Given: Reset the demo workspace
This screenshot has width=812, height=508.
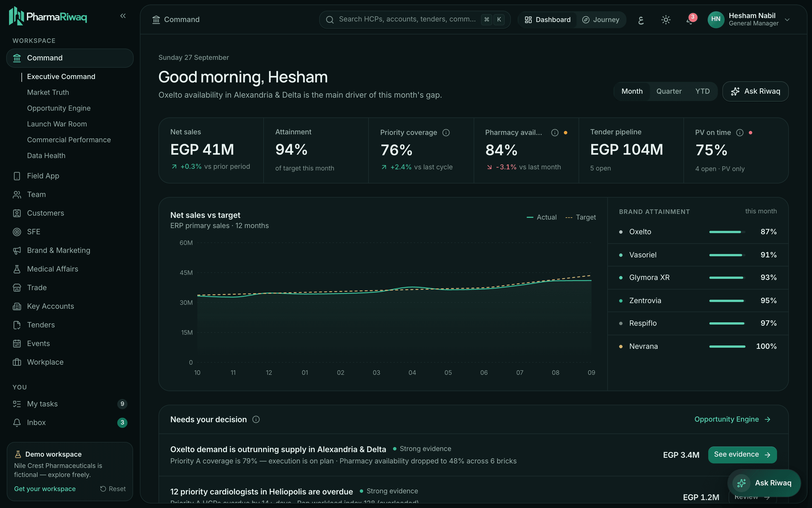Looking at the screenshot, I should [113, 489].
